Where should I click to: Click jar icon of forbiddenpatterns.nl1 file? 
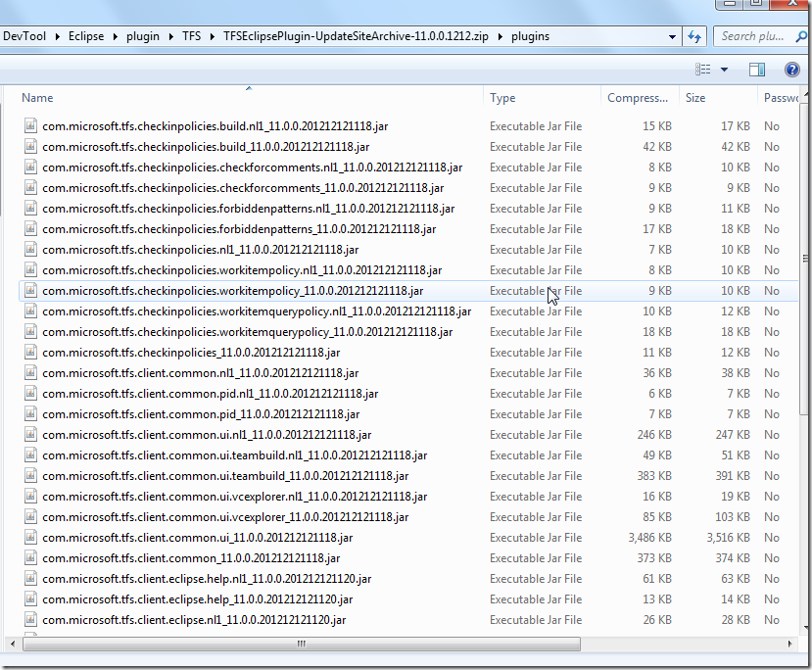(x=30, y=208)
